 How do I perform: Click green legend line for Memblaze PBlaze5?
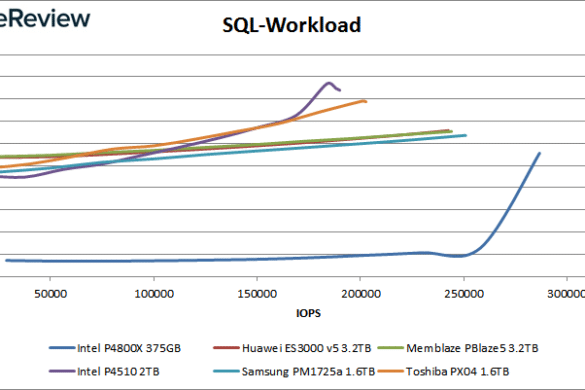click(391, 348)
